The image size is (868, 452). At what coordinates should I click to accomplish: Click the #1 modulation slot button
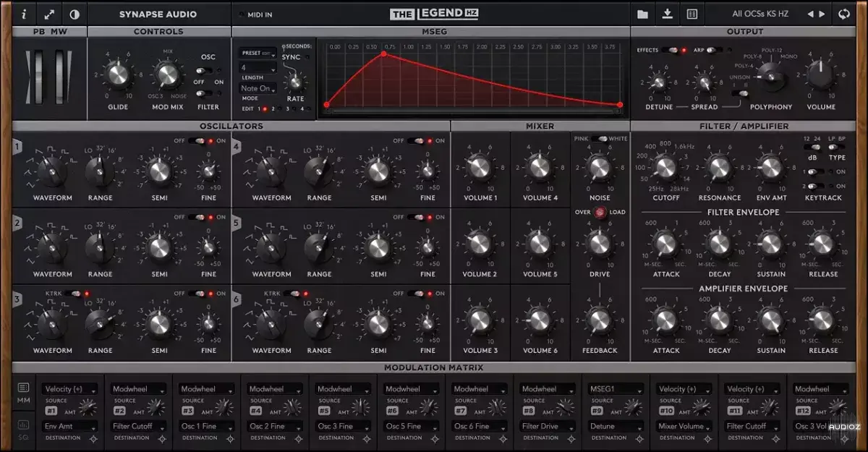click(51, 411)
